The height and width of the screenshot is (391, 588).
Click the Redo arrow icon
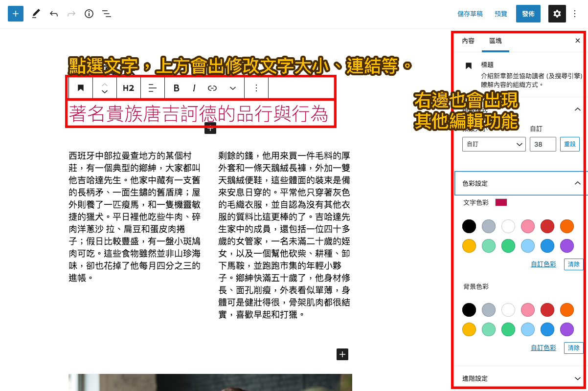pyautogui.click(x=71, y=14)
